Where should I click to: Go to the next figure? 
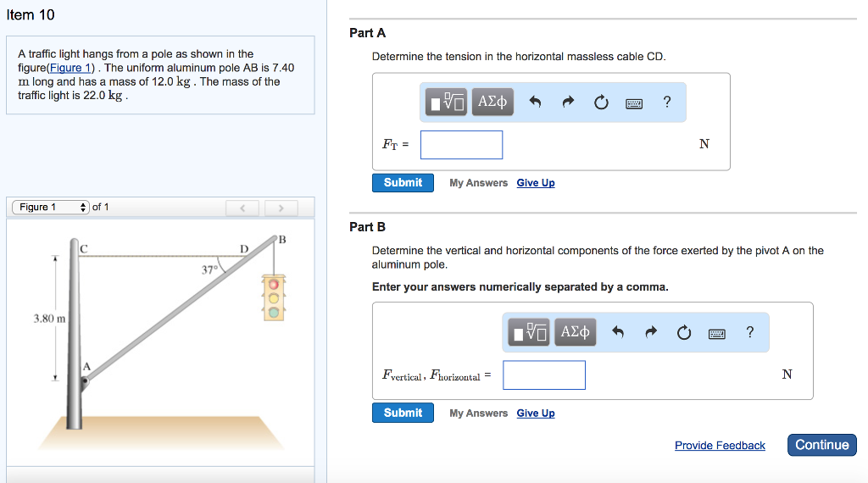[281, 208]
